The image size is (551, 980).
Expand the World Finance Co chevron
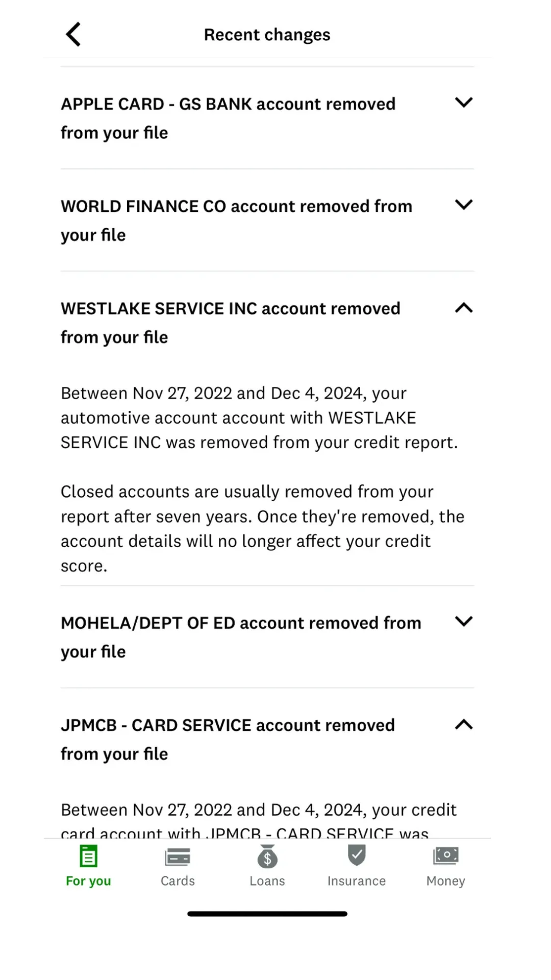(464, 205)
